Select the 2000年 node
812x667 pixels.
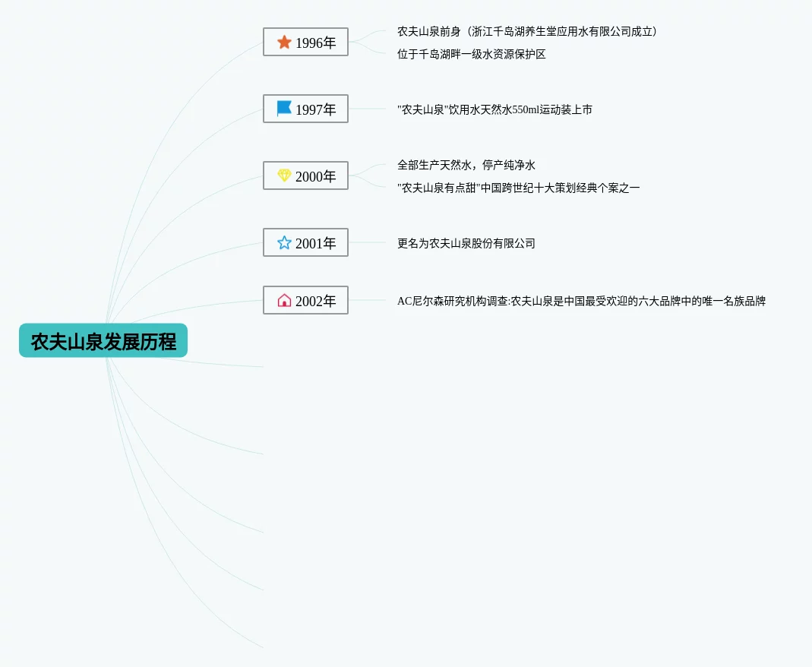tap(305, 175)
